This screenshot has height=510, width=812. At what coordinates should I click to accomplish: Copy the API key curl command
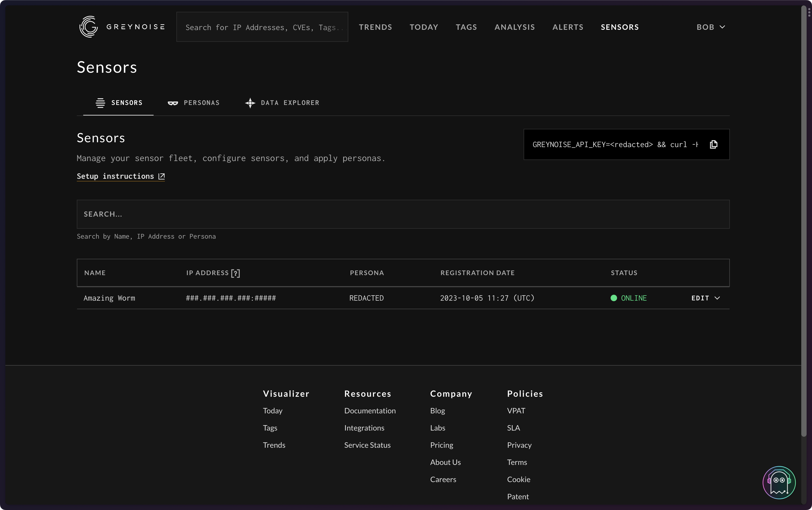tap(713, 145)
